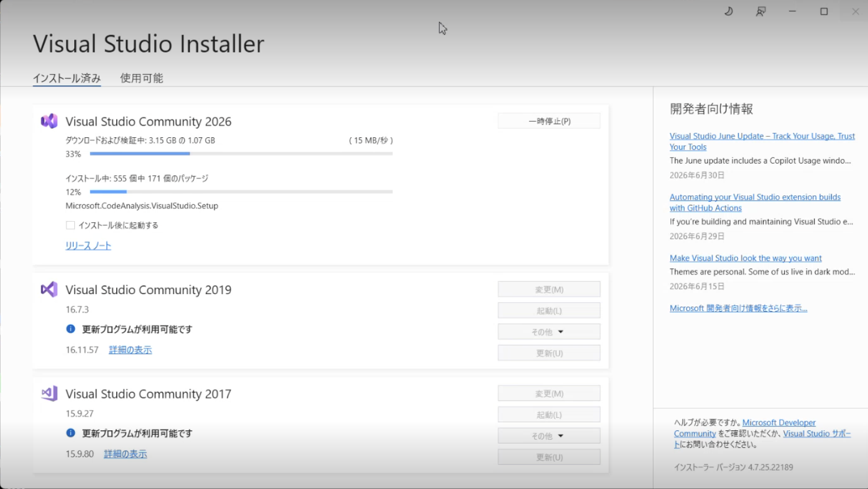Click the ダウンロードおよび検証中 status line

click(x=140, y=140)
